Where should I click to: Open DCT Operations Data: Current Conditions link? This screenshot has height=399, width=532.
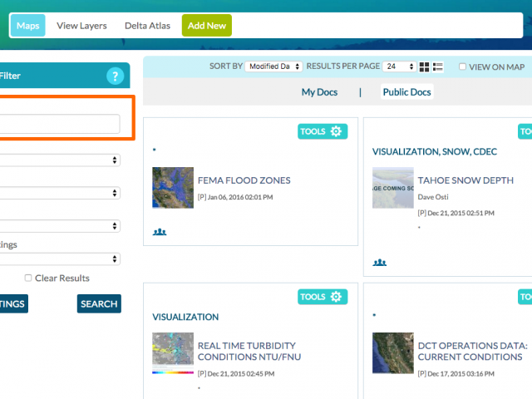[x=473, y=351]
